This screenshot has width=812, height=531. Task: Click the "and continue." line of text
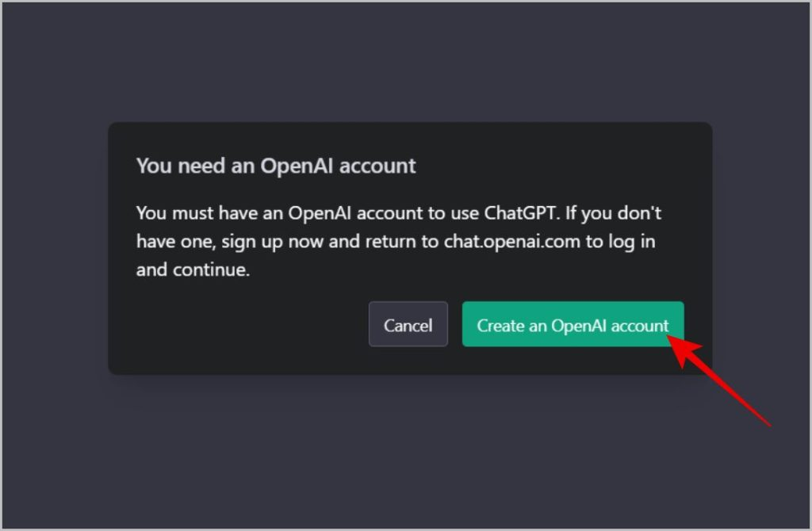point(193,269)
